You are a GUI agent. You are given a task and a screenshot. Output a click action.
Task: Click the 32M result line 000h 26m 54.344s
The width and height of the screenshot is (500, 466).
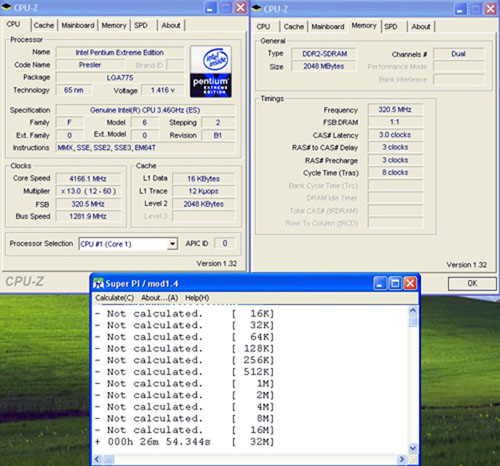pos(184,442)
